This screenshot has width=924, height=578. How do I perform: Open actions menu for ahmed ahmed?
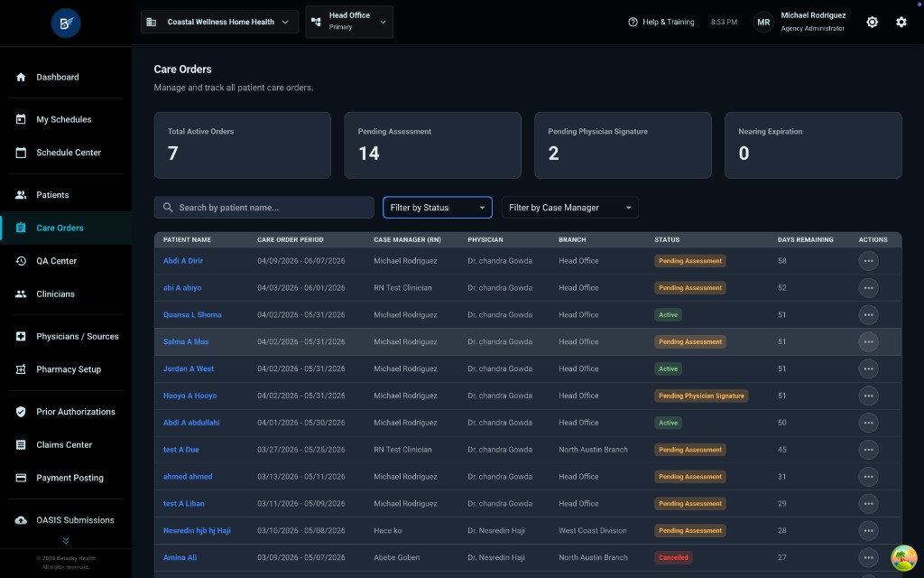click(x=868, y=477)
